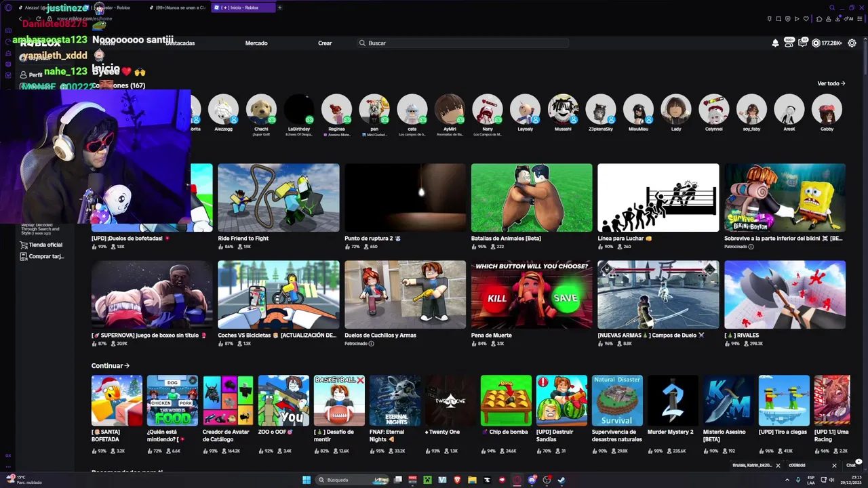Click the Buscar search field
868x488 pixels.
point(464,43)
